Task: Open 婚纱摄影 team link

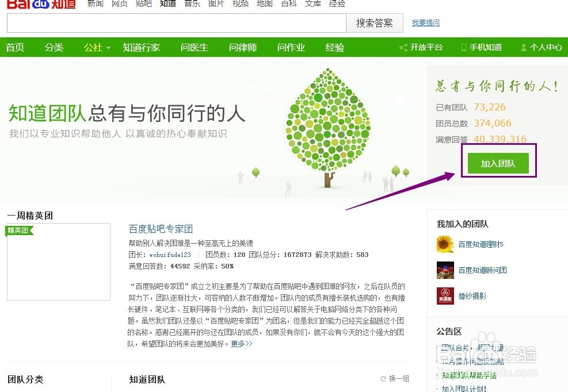Action: click(472, 296)
